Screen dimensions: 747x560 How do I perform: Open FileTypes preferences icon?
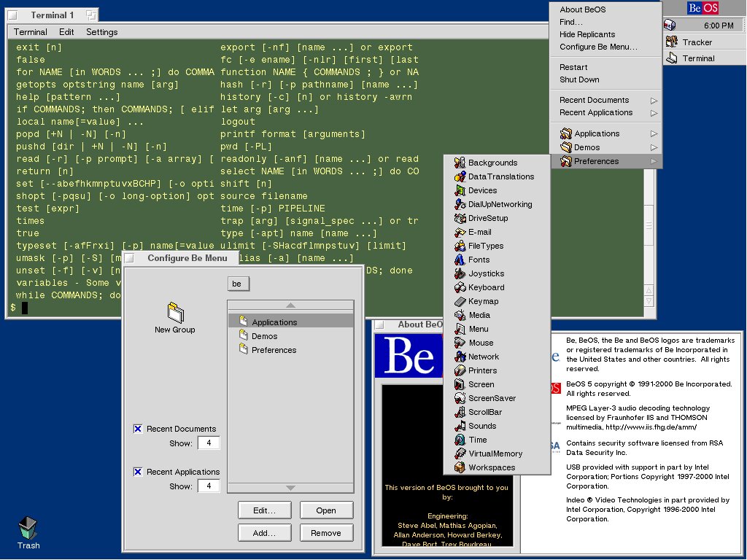(460, 246)
